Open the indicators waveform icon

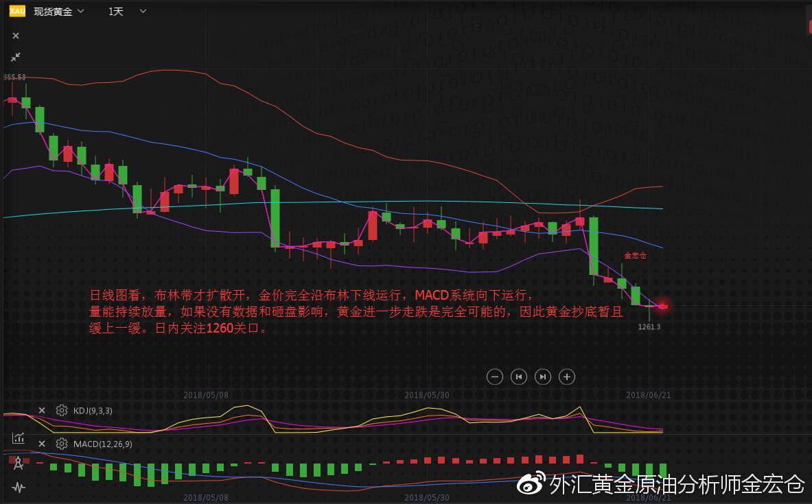pyautogui.click(x=18, y=487)
